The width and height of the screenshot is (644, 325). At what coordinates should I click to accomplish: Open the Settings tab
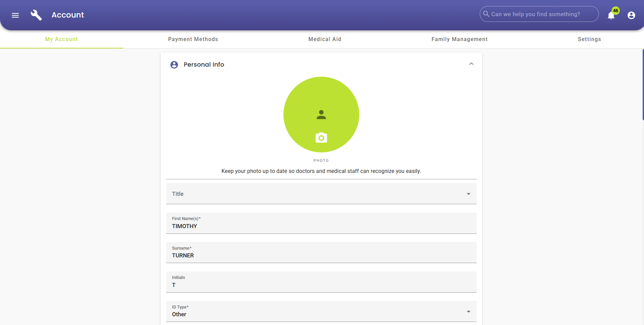(589, 39)
